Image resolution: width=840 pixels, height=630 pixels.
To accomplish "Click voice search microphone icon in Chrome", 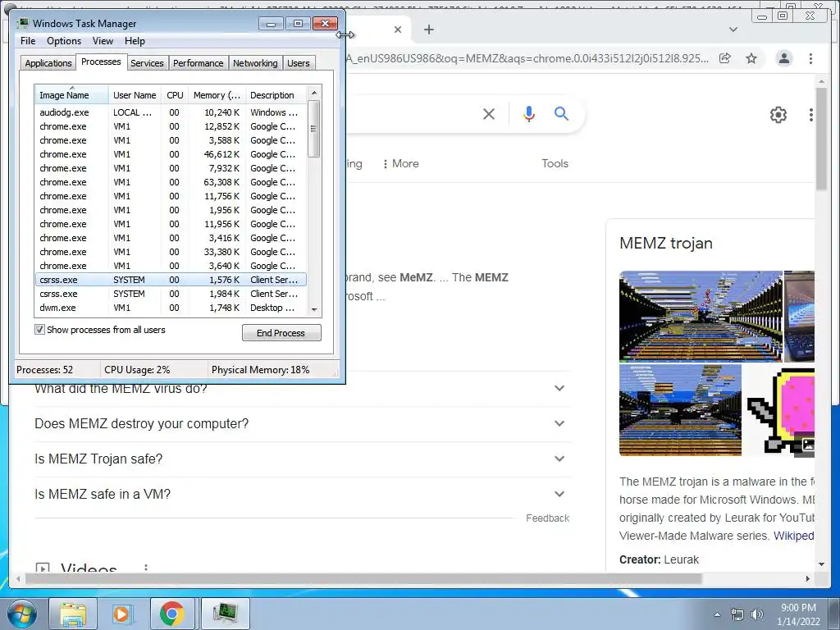I will (x=529, y=113).
